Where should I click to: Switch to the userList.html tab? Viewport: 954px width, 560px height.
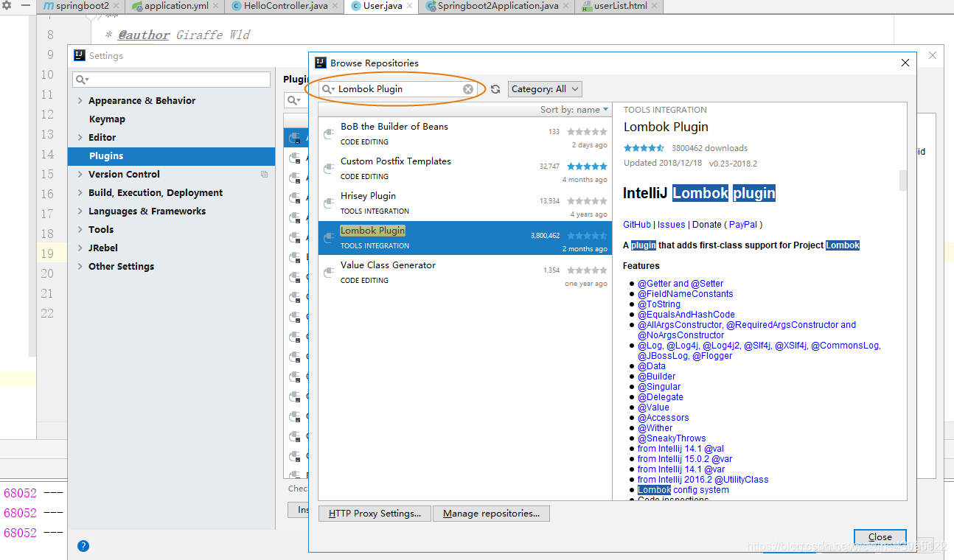tap(619, 6)
